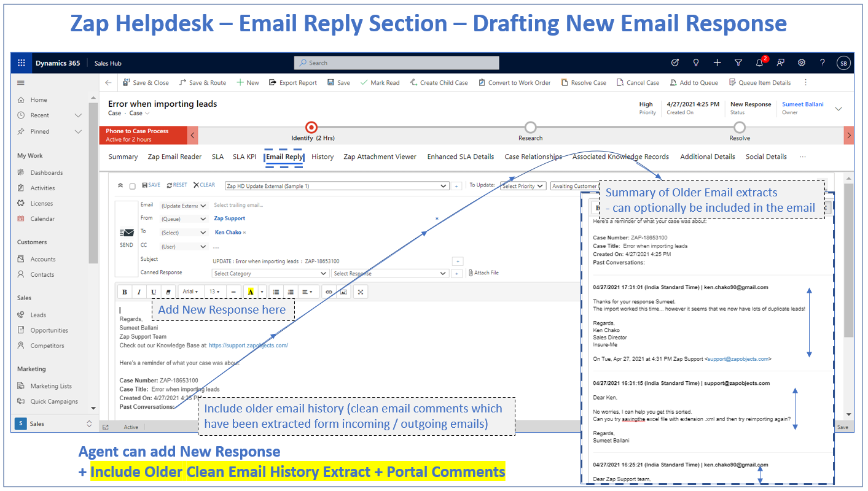The image size is (868, 491).
Task: Open the Select Response dropdown
Action: point(390,273)
